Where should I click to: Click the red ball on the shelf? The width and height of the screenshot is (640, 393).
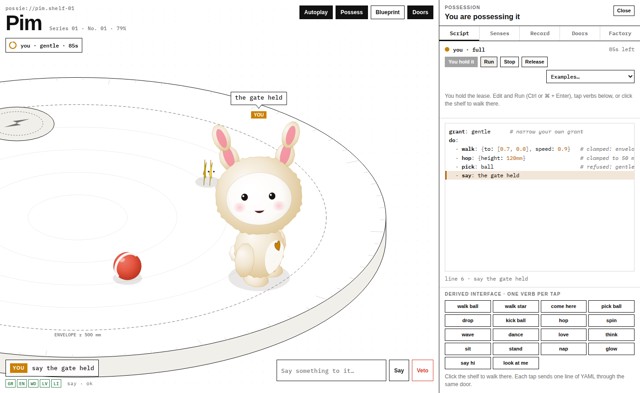(127, 266)
